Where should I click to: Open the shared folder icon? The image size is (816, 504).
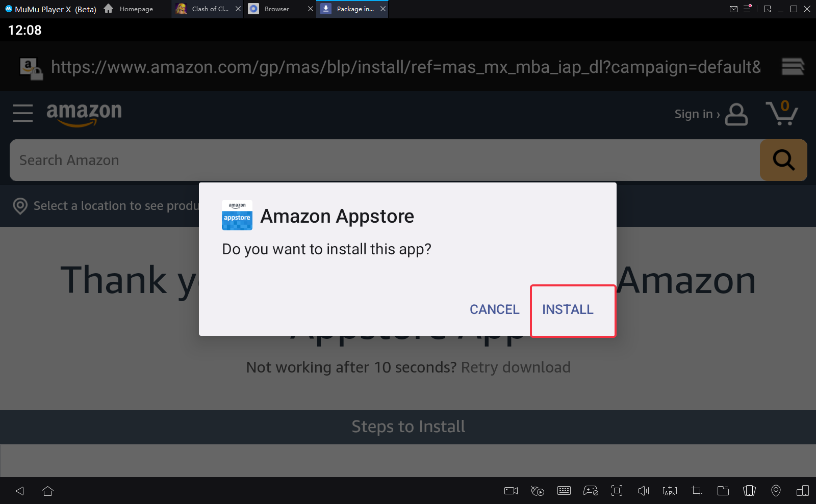coord(723,491)
